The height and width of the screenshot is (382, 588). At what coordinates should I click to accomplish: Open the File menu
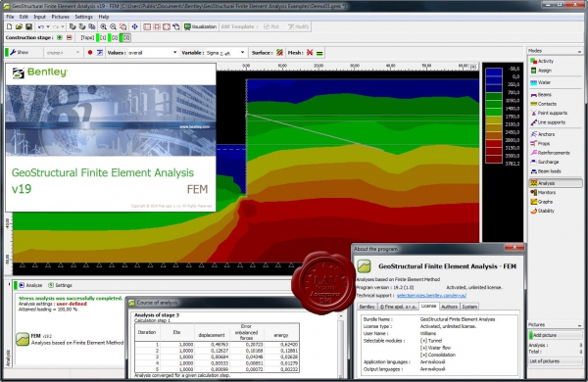click(x=10, y=17)
